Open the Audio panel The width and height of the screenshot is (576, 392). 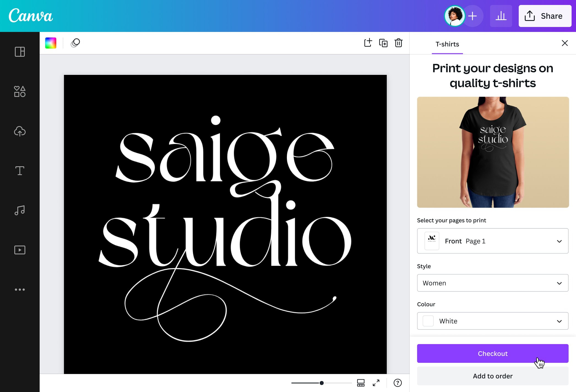[x=20, y=210]
